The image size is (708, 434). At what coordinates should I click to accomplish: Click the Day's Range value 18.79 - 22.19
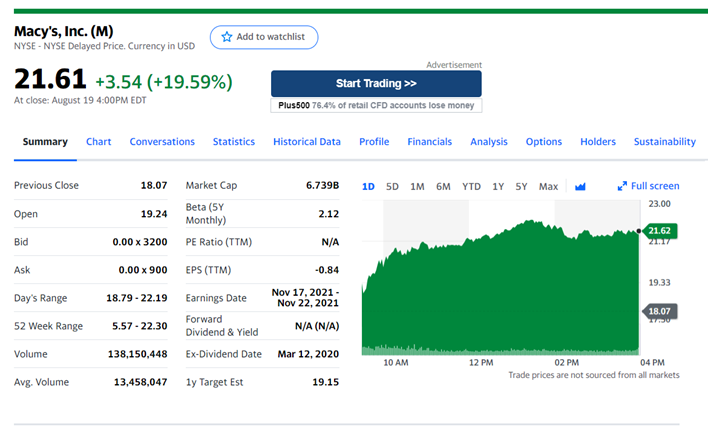[x=137, y=298]
